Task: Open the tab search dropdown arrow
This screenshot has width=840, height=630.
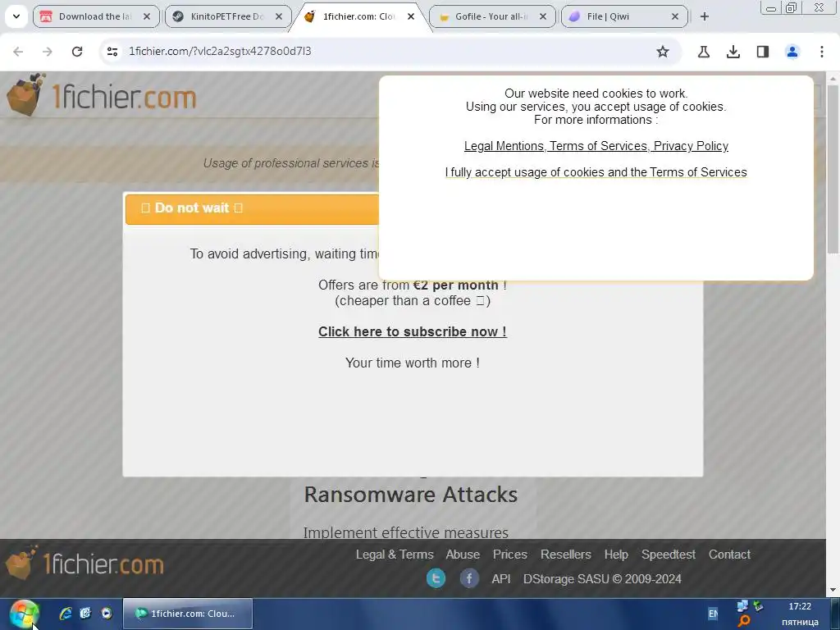Action: coord(16,16)
